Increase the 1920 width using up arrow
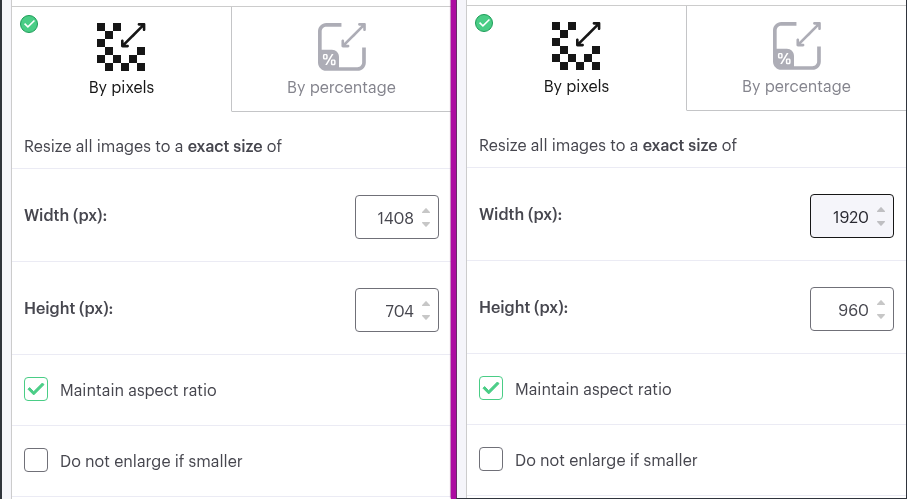Screen dimensions: 907x499 (x=881, y=210)
